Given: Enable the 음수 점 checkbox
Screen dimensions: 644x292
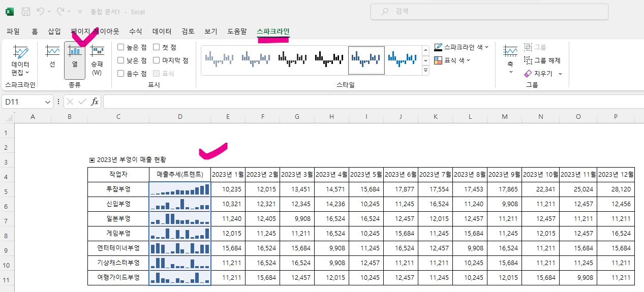Looking at the screenshot, I should coord(121,73).
